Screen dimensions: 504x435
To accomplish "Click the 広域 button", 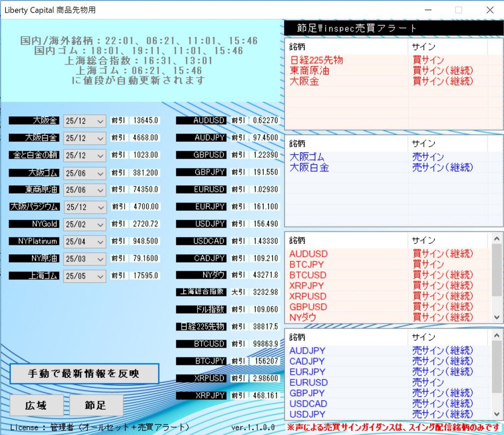I will tap(36, 405).
